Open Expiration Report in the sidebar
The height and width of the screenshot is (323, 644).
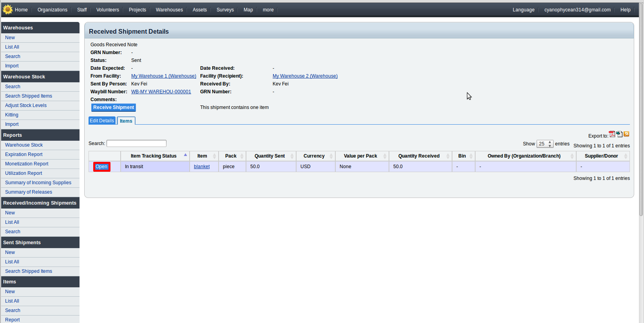coord(24,154)
